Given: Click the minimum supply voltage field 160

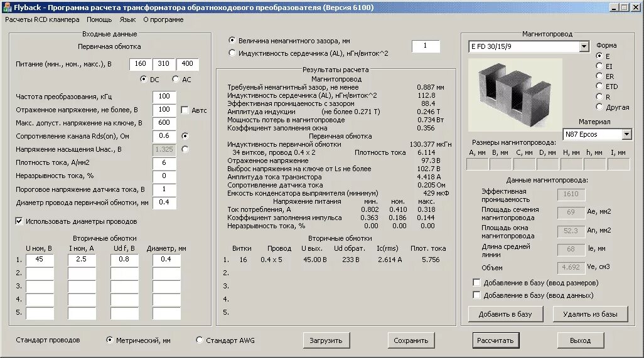Looking at the screenshot, I should click(141, 64).
